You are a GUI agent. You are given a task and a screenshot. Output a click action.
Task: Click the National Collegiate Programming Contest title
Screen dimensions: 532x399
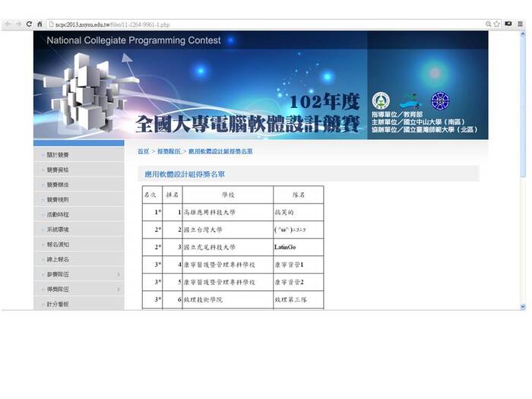coord(134,40)
